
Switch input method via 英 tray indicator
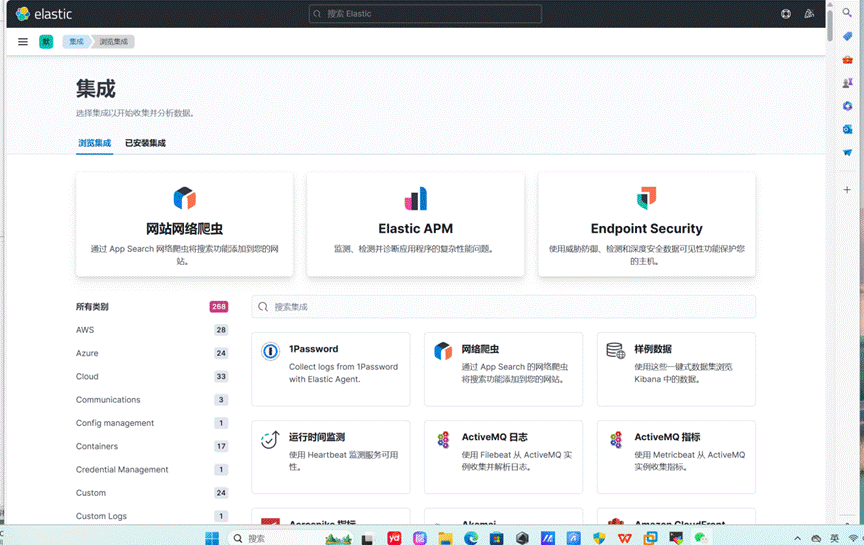click(x=835, y=538)
